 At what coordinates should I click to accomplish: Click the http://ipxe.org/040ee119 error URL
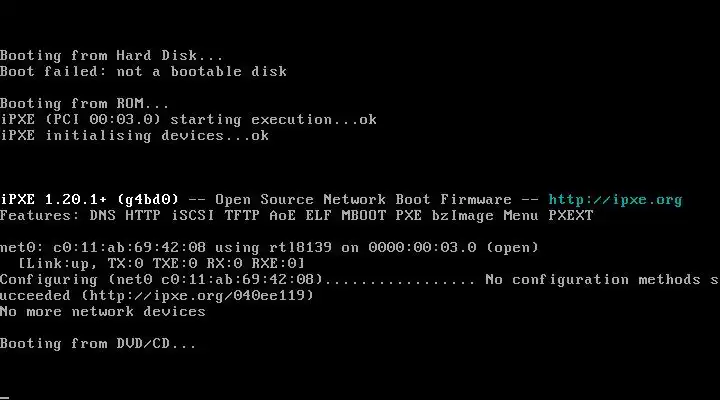click(197, 295)
